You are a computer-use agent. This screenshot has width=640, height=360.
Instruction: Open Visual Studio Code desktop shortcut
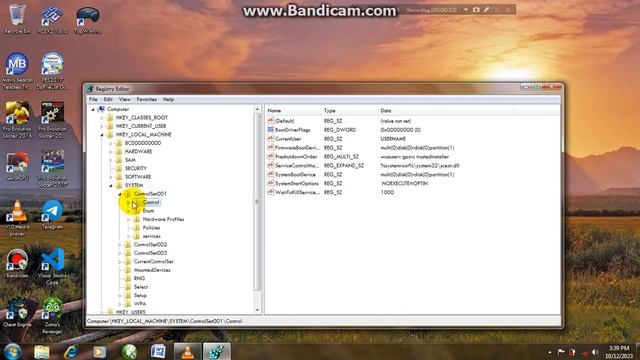coord(52,266)
